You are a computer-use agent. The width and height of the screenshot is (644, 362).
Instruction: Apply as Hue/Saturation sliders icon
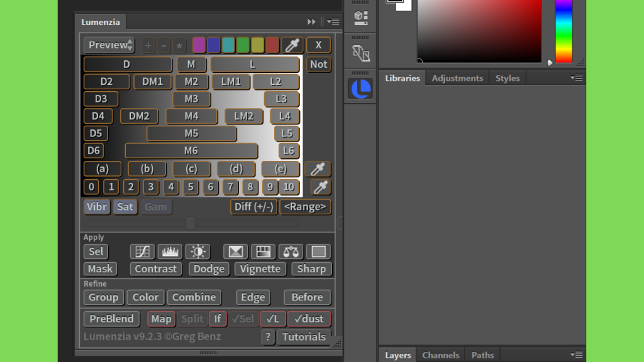point(263,251)
